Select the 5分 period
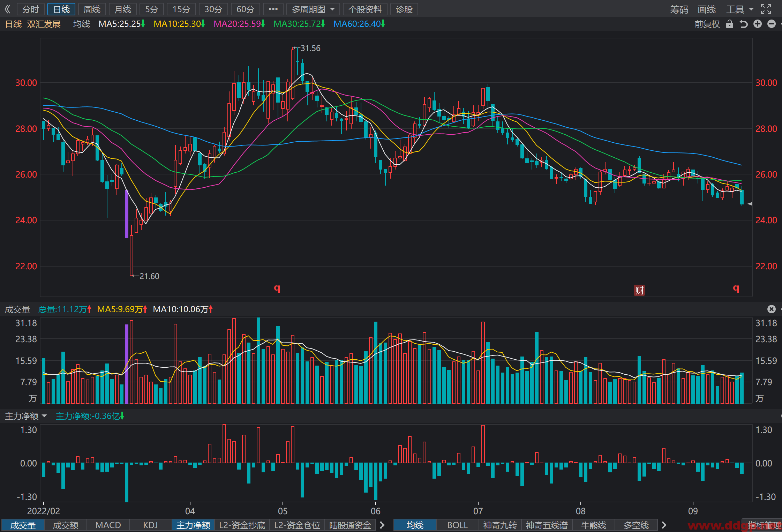Viewport: 782px width, 532px height. point(152,9)
